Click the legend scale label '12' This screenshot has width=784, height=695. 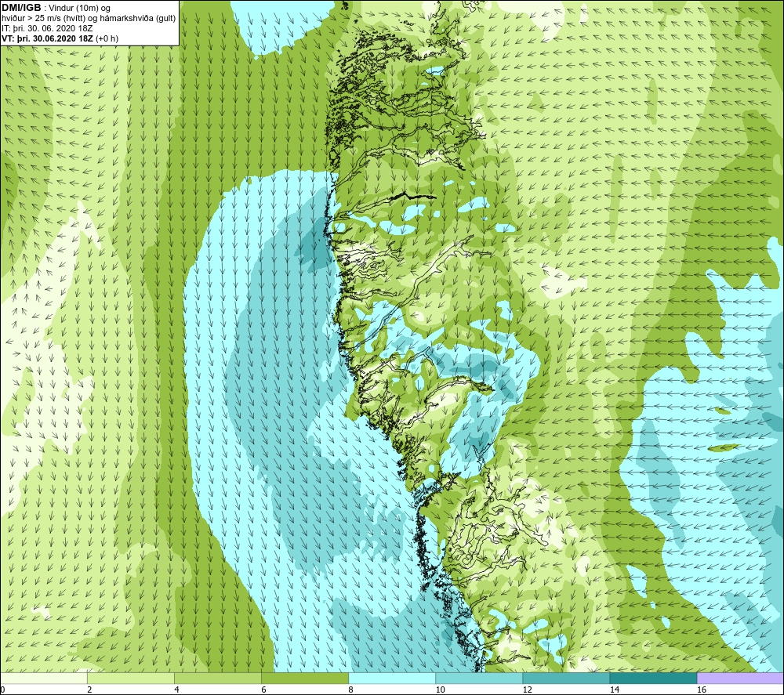click(527, 690)
